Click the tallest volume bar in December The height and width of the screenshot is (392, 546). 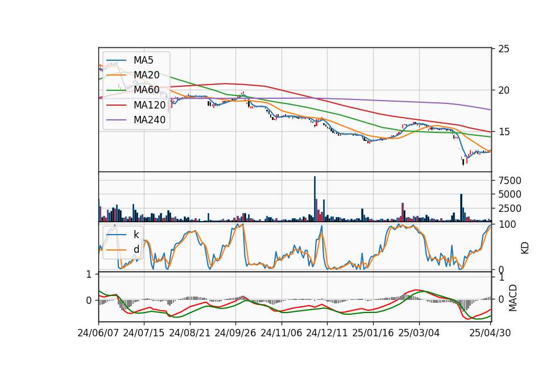coord(315,199)
